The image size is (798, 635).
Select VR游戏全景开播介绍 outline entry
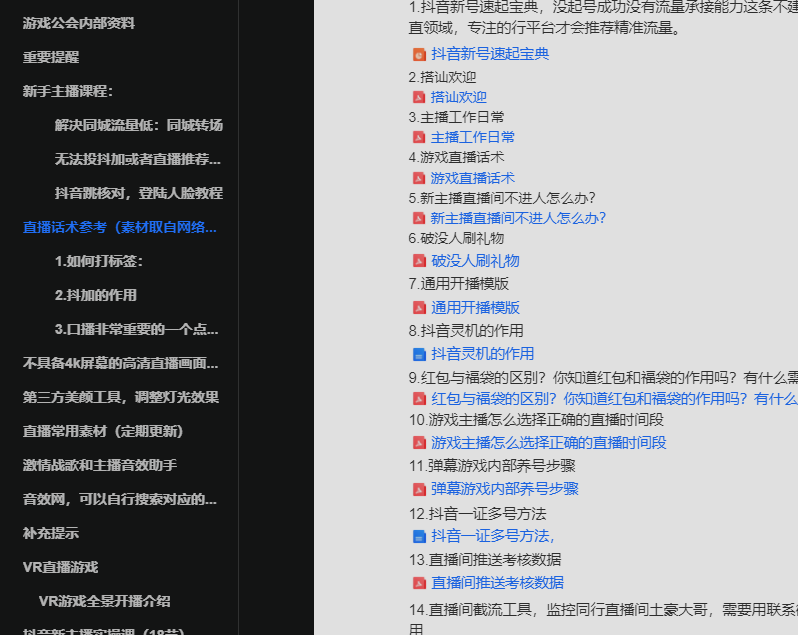[x=105, y=601]
